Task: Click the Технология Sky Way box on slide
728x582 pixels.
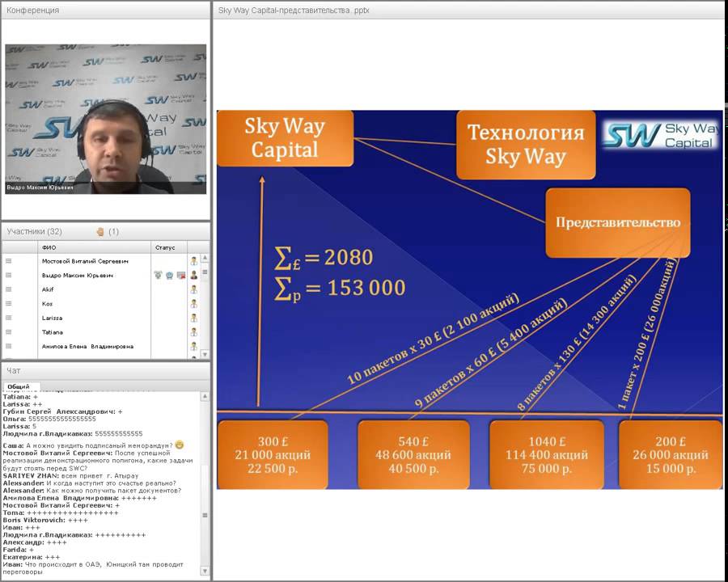Action: pyautogui.click(x=526, y=145)
